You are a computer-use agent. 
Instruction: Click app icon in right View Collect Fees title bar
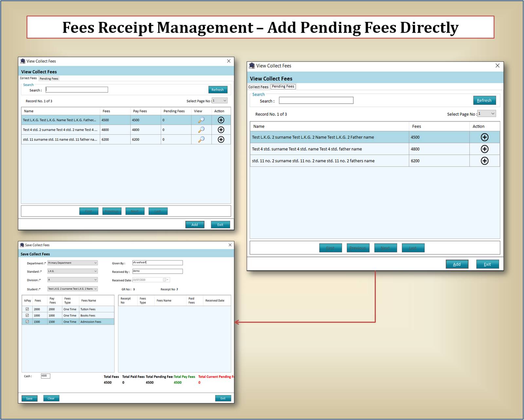[x=252, y=66]
